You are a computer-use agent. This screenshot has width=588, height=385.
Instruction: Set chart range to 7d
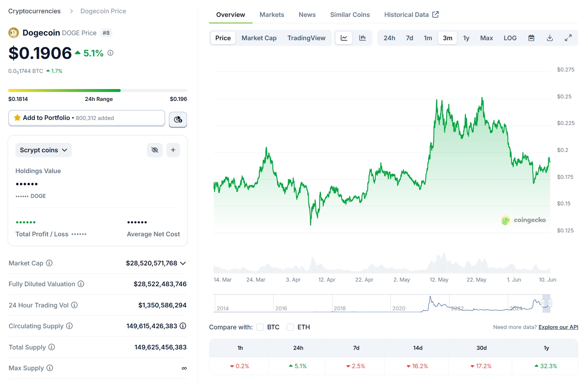click(x=409, y=38)
